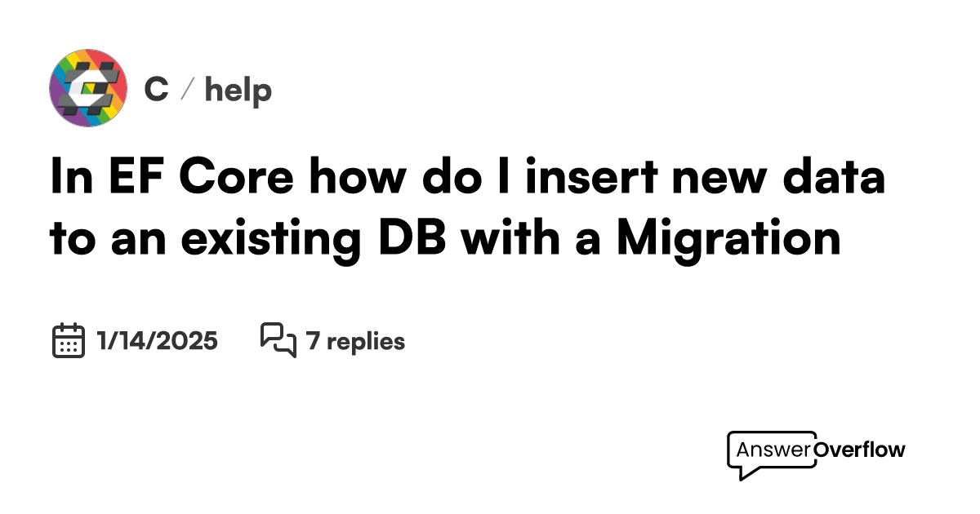Click the calendar icon beside the date
980x514 pixels.
69,341
